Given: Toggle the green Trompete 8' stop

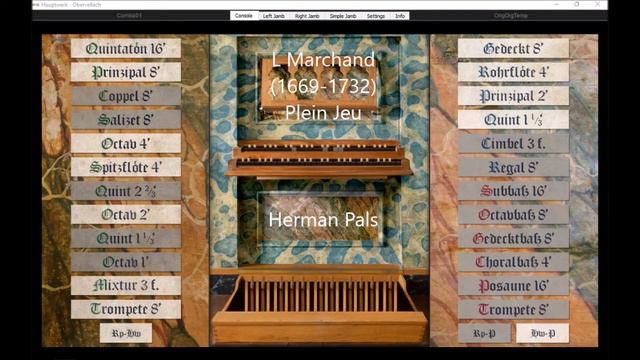Looking at the screenshot, I should pos(126,309).
